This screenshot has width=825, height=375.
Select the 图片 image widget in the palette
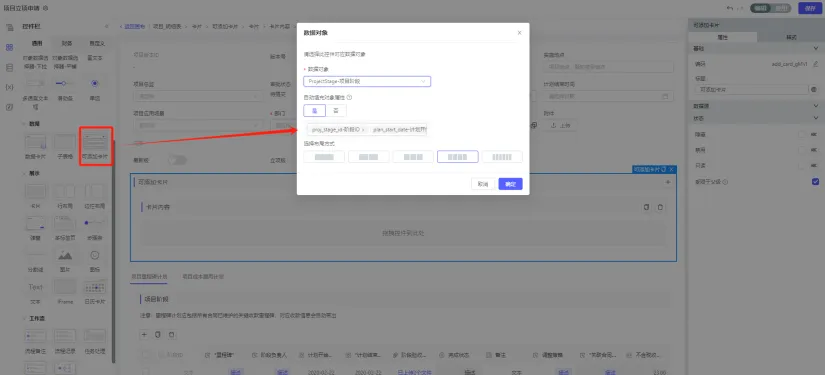(65, 259)
